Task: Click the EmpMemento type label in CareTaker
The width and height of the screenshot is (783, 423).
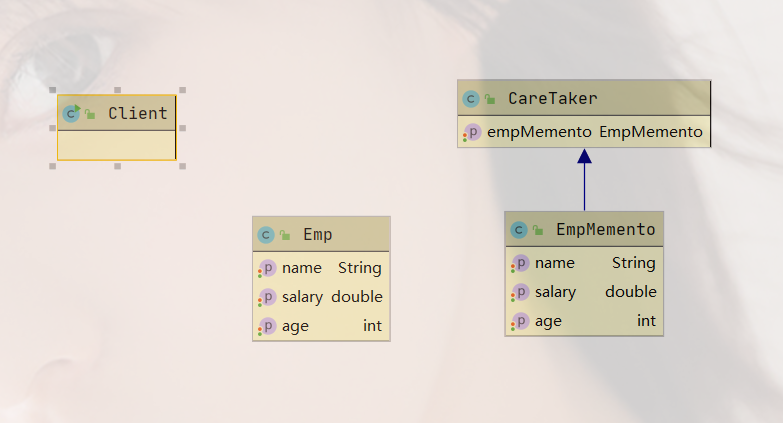Action: click(651, 132)
